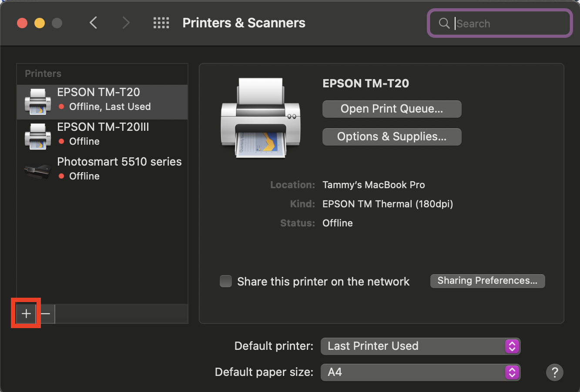Click the Photosmart 5510 series printer icon
The width and height of the screenshot is (580, 392).
tap(37, 171)
